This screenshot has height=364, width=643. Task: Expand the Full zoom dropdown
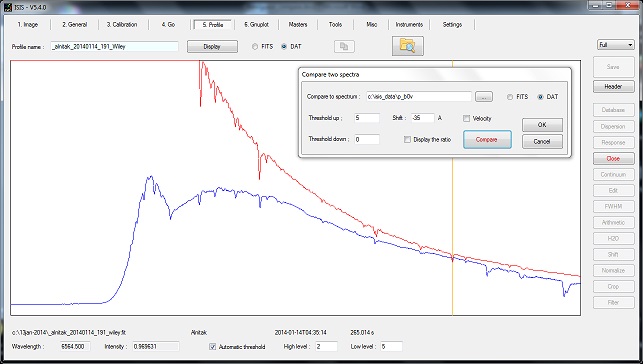(x=616, y=45)
